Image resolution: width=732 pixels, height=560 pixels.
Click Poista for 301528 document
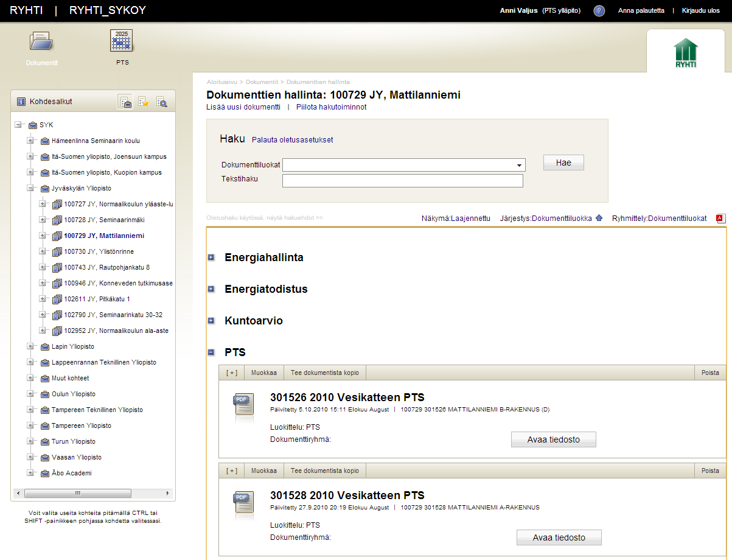coord(710,471)
